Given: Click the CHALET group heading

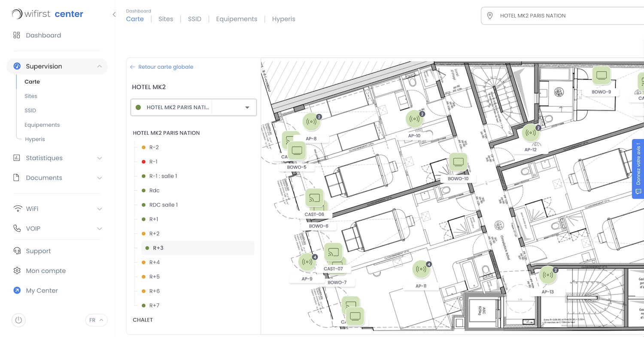Looking at the screenshot, I should (x=143, y=320).
